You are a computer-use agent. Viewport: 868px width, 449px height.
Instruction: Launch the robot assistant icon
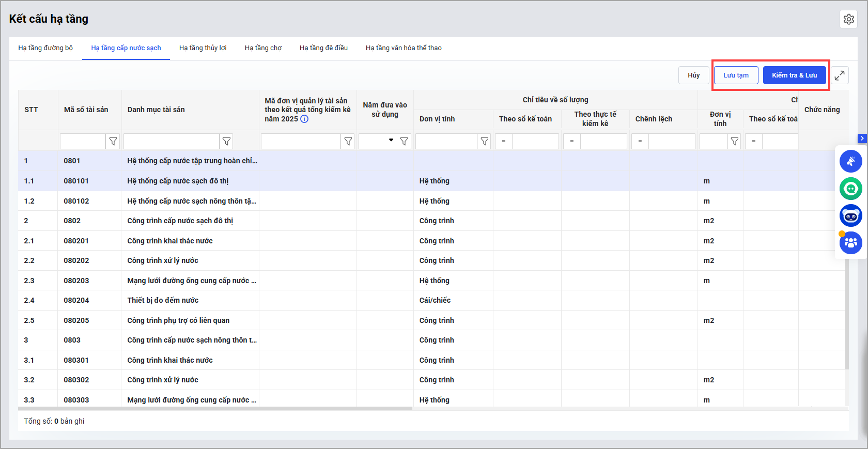click(850, 216)
